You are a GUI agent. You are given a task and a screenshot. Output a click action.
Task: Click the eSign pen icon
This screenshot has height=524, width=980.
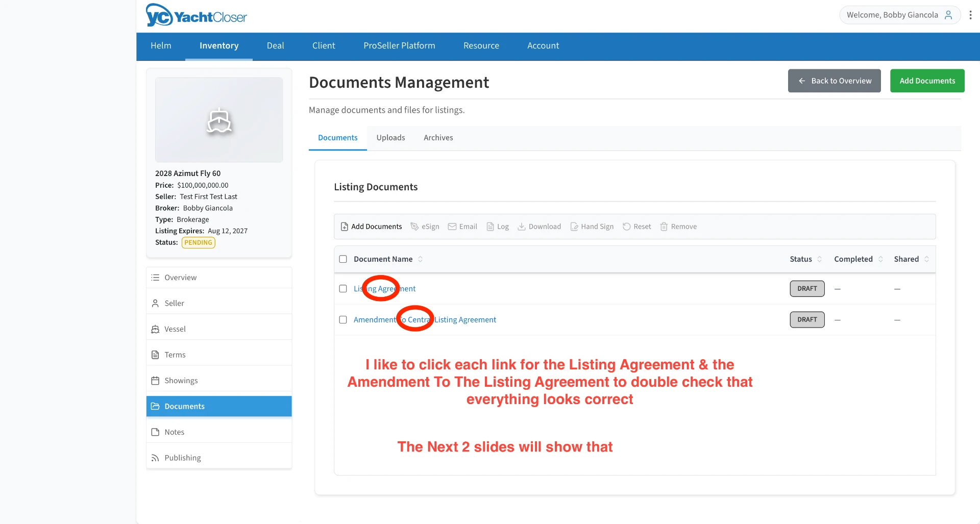point(414,227)
